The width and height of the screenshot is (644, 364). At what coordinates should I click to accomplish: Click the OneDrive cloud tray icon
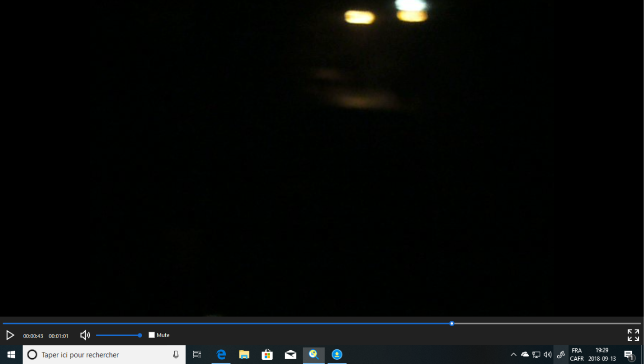[x=525, y=355]
